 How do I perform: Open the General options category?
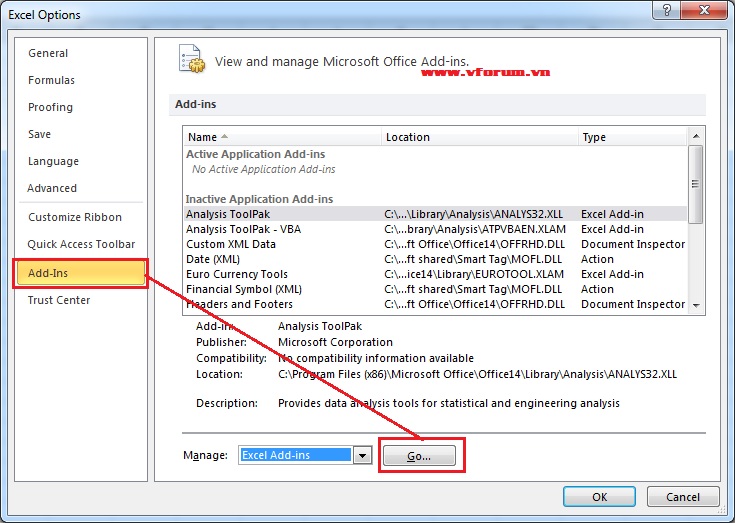(48, 53)
